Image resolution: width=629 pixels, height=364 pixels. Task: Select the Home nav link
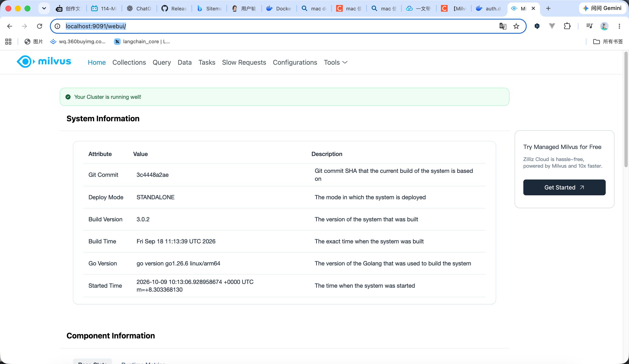(97, 62)
